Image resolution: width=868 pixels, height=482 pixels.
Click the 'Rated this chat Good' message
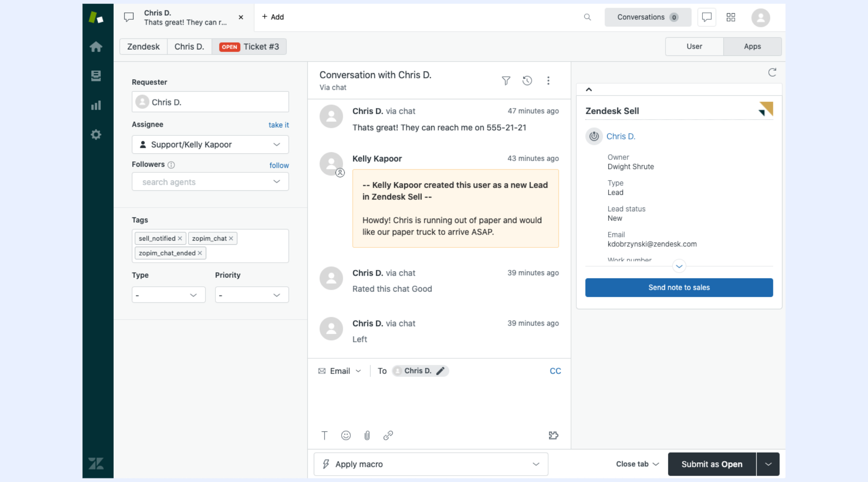point(392,289)
